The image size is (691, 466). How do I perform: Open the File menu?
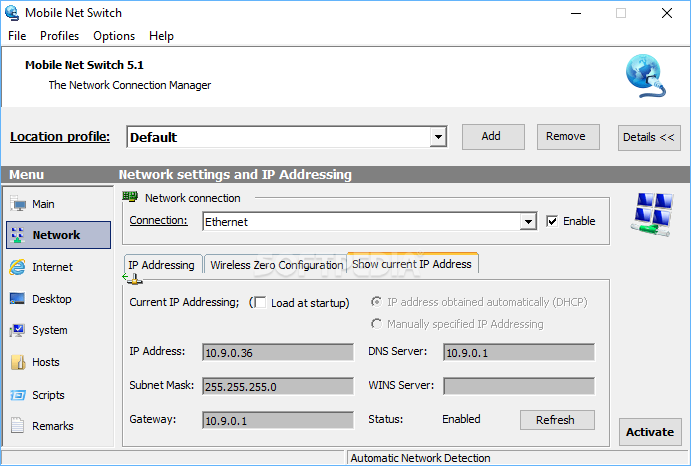[x=17, y=36]
